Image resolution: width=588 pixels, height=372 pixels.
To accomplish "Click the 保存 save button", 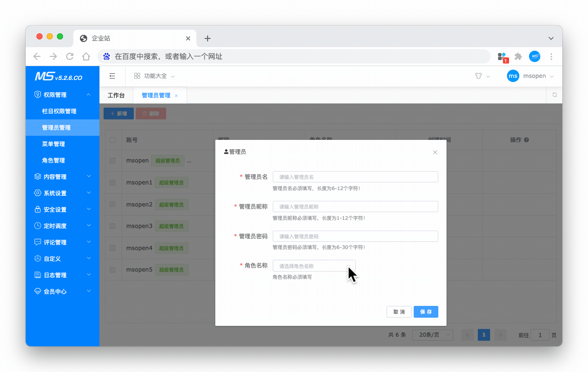I will pyautogui.click(x=425, y=312).
